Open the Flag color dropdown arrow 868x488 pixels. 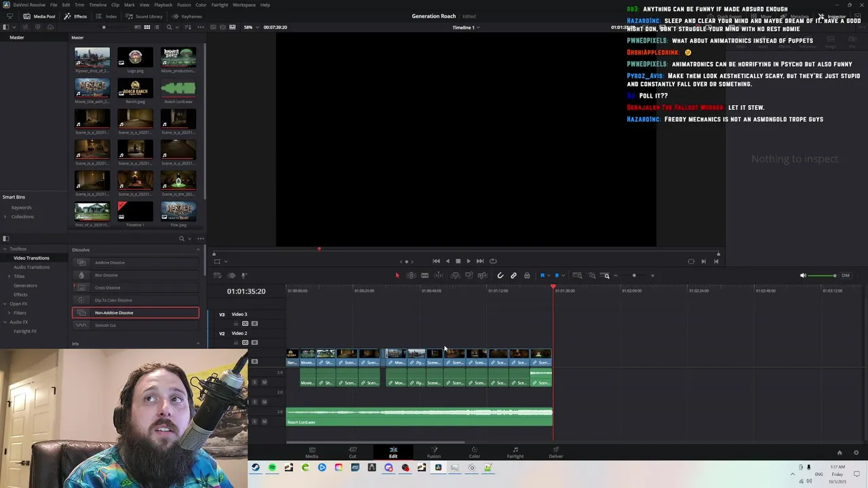click(x=549, y=276)
